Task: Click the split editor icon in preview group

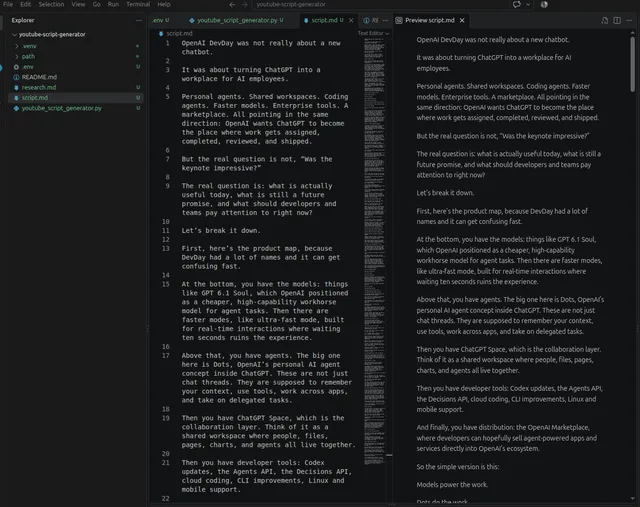Action: pos(617,20)
